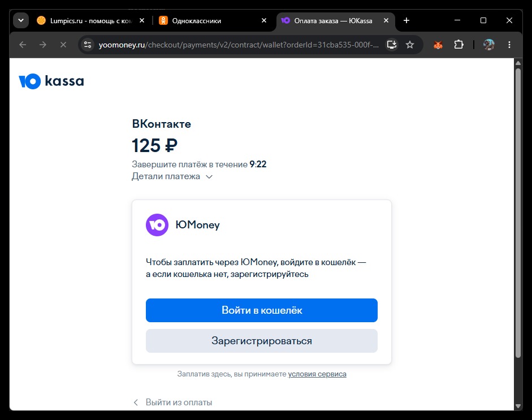The height and width of the screenshot is (420, 532).
Task: Click Войти в кошелёк button
Action: coord(262,310)
